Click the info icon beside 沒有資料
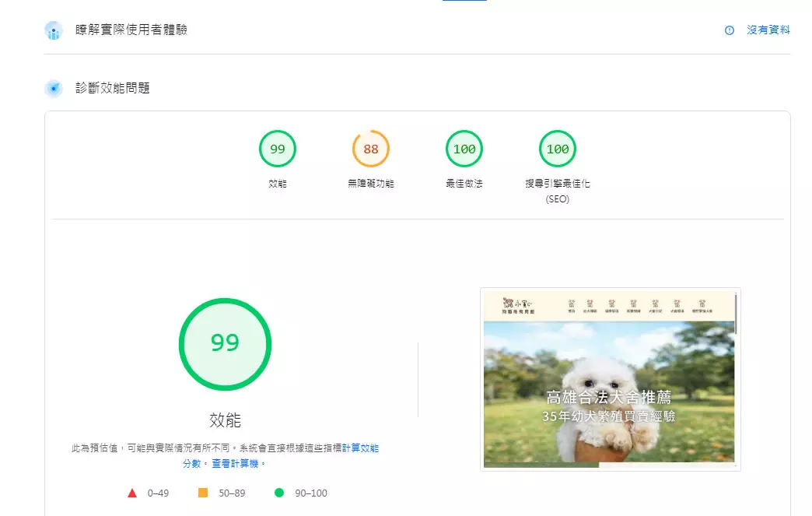Screen dimensions: 812x516 (729, 30)
